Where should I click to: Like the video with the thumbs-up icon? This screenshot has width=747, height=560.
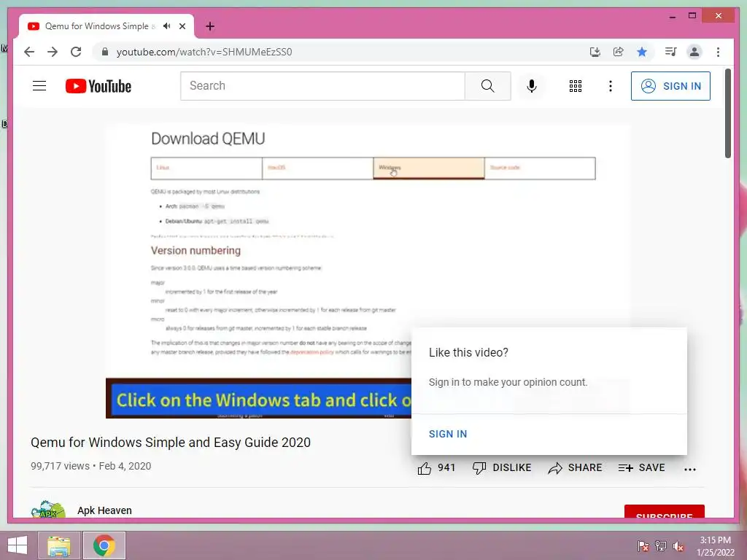[425, 468]
